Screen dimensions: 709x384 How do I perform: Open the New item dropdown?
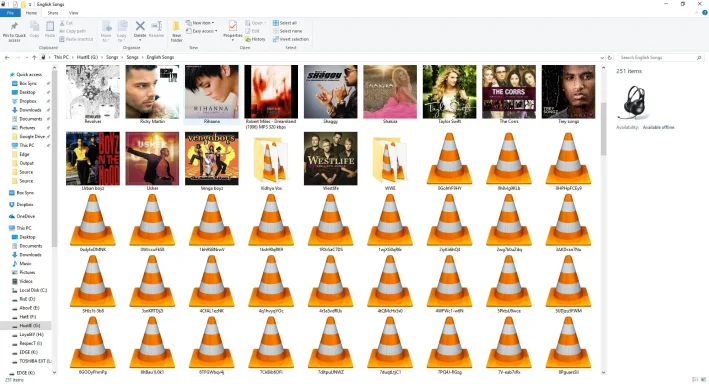point(200,23)
